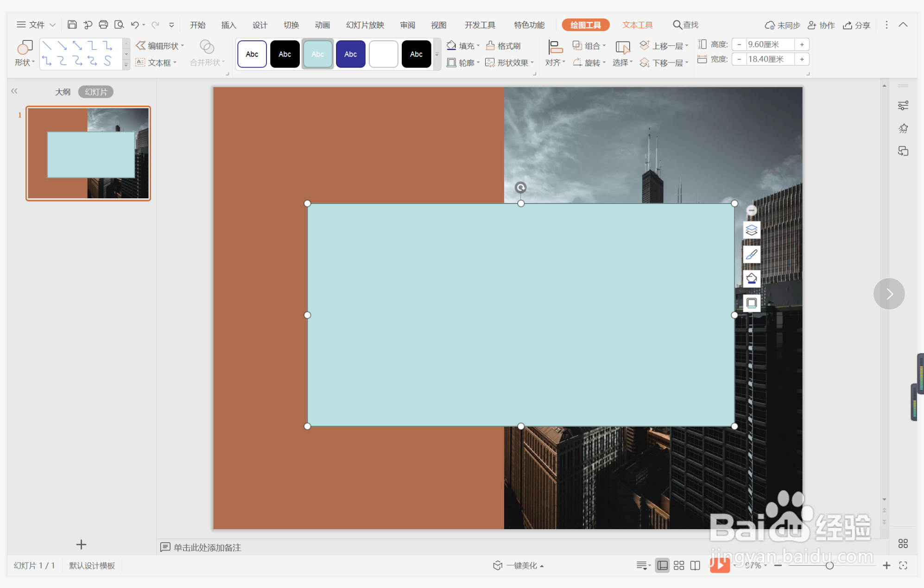
Task: Select slide 1 thumbnail
Action: pos(88,153)
